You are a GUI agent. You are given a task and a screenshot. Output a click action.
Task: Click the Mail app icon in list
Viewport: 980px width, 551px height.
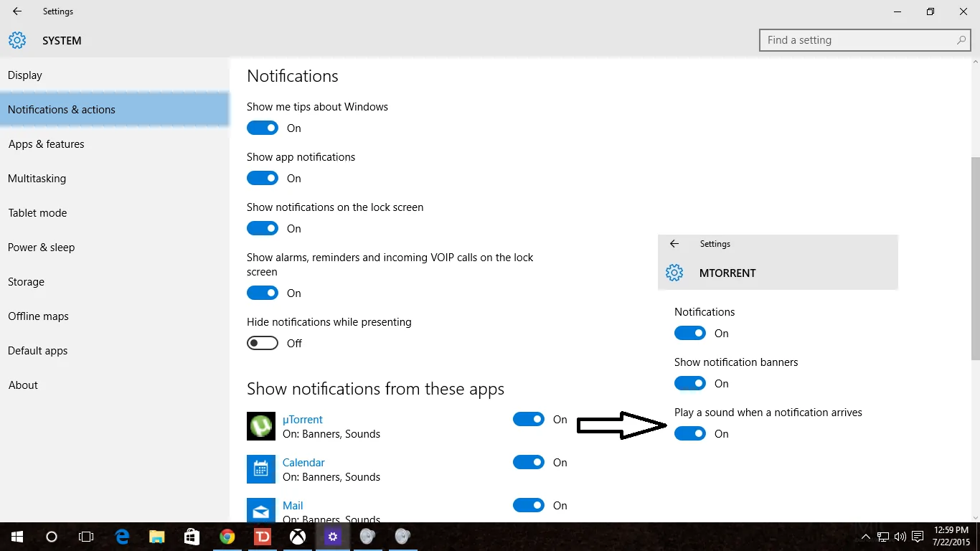pos(261,510)
